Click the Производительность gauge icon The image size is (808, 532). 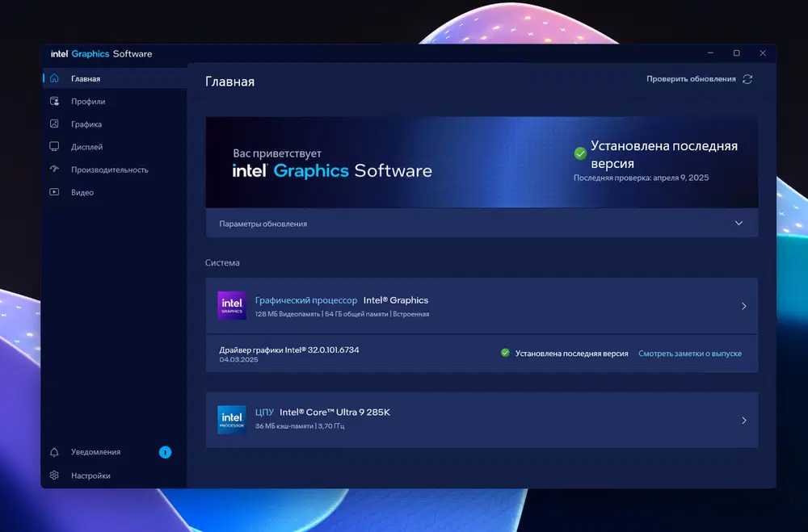point(54,169)
